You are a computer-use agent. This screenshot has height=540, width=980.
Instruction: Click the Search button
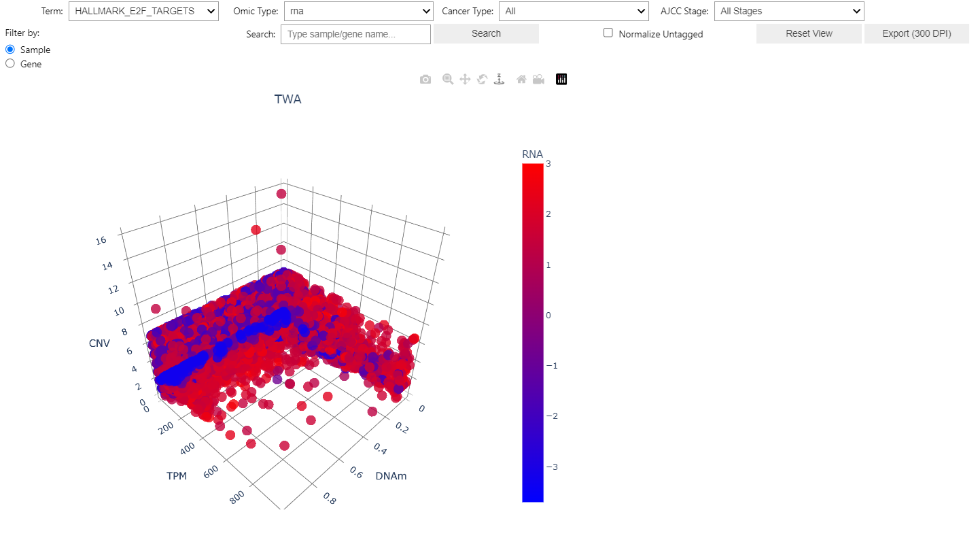click(x=486, y=33)
